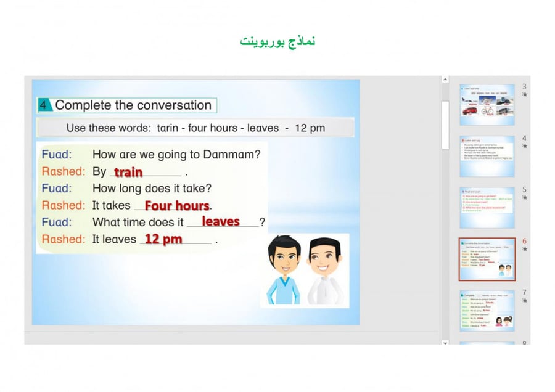
Task: Click 'How are we going to Dammam?'
Action: pyautogui.click(x=176, y=155)
